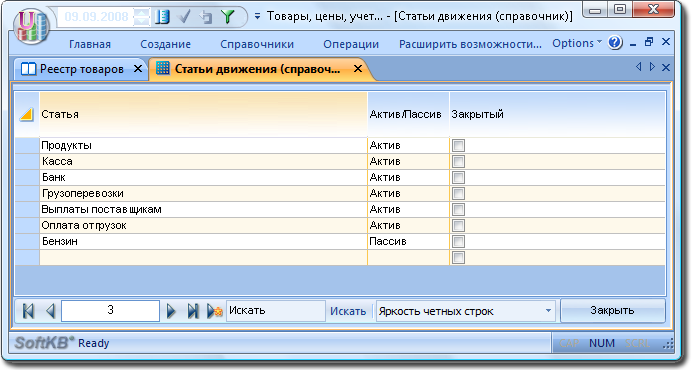Open the journal book icon next to date

pos(162,17)
